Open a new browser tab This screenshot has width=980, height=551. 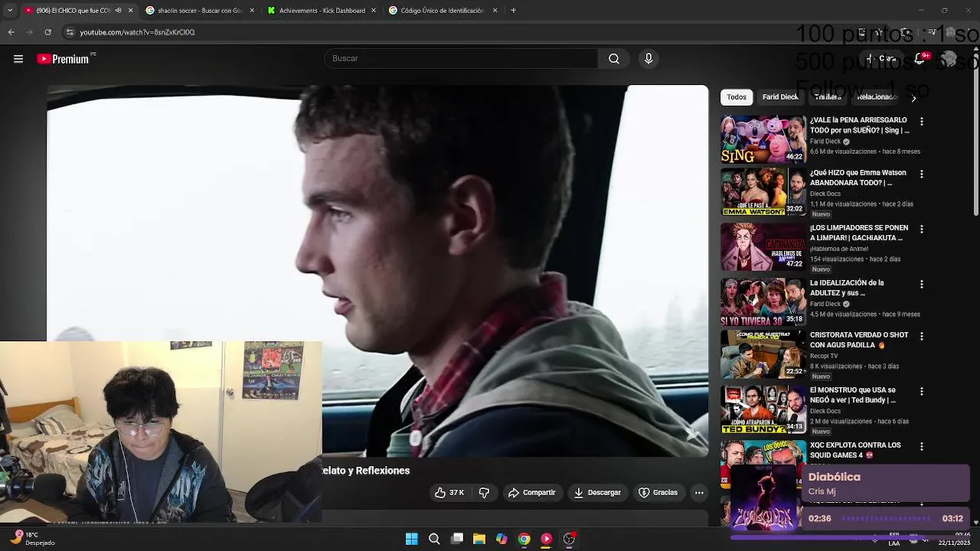pyautogui.click(x=513, y=11)
